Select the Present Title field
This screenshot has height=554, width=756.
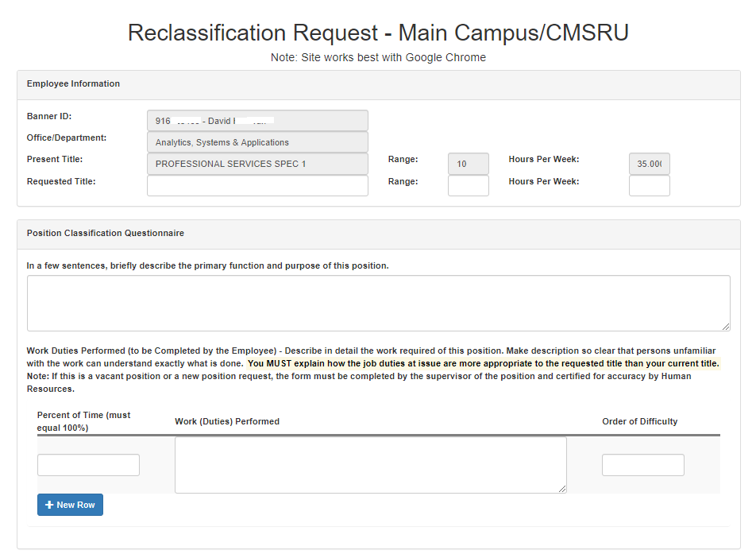coord(257,164)
